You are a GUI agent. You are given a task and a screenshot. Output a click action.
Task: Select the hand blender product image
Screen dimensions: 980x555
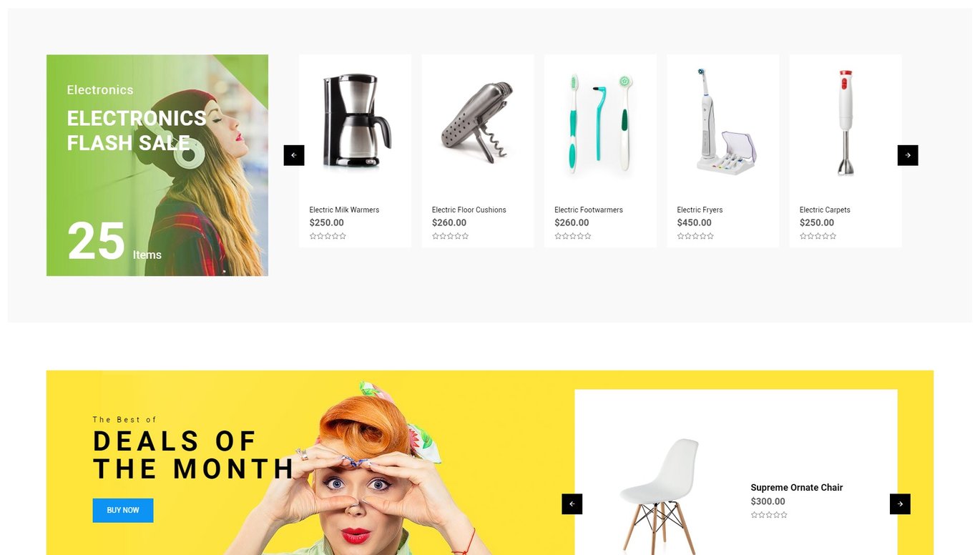point(846,121)
